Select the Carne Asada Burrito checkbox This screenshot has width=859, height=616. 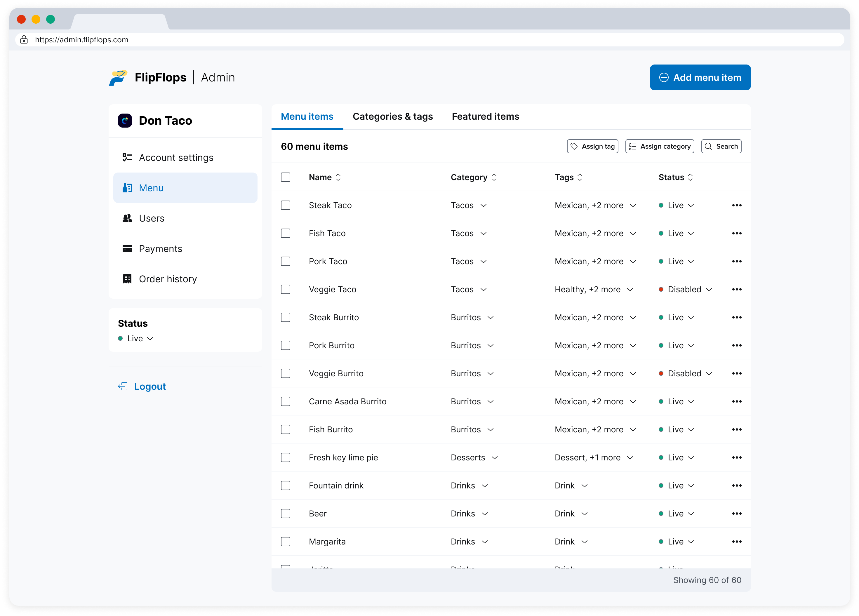coord(286,401)
